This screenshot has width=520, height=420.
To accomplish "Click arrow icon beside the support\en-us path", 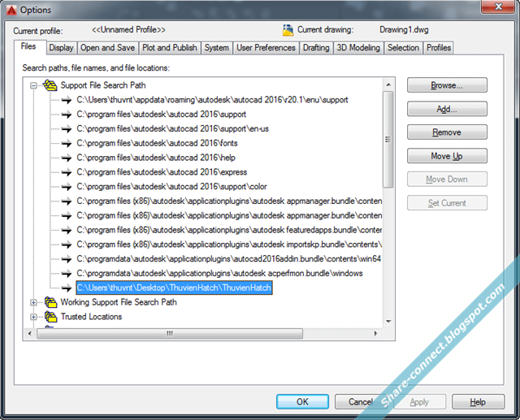I will 67,129.
